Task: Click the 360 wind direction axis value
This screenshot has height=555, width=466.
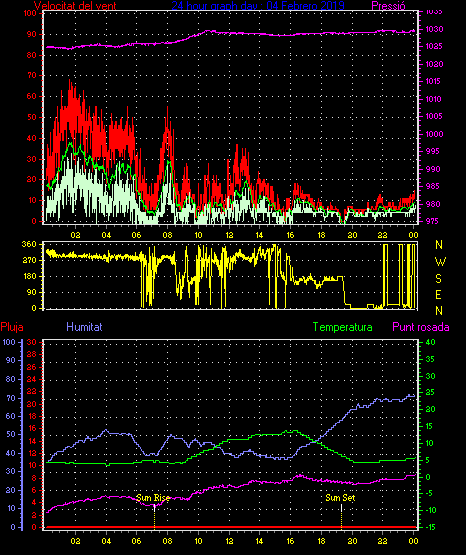Action: [29, 245]
